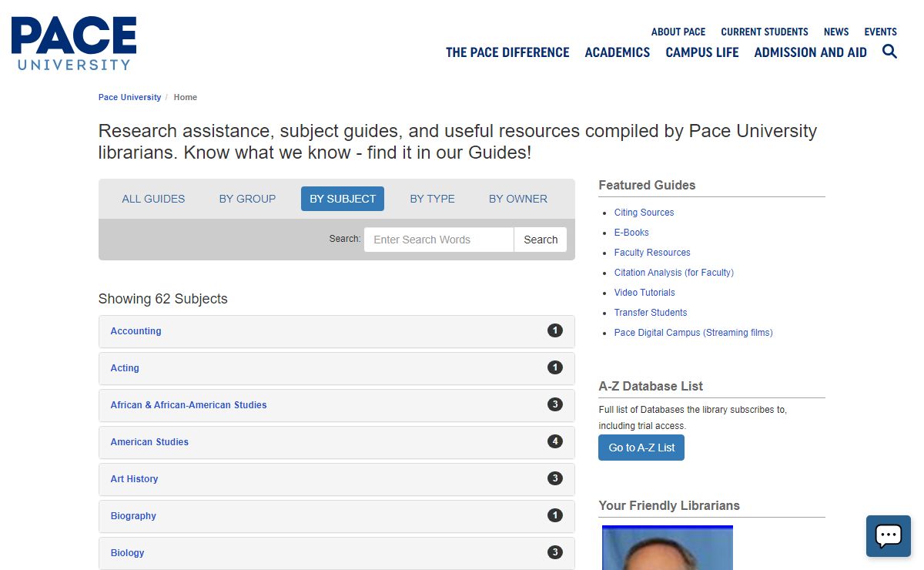
Task: Open the Transfer Students guide
Action: point(651,313)
